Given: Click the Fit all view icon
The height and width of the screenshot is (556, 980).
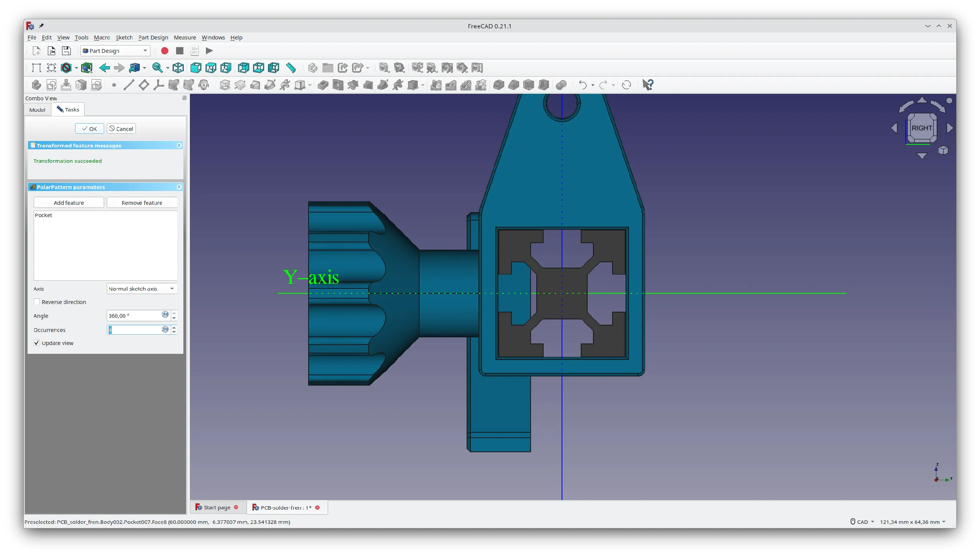Looking at the screenshot, I should [x=36, y=68].
